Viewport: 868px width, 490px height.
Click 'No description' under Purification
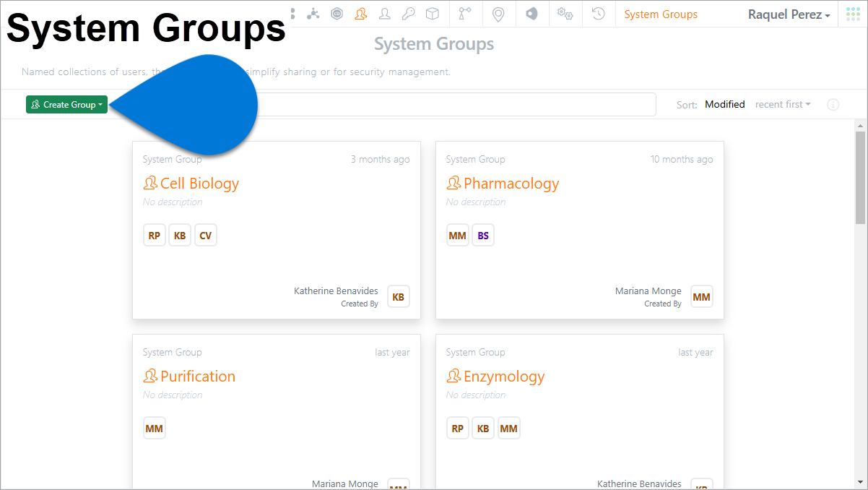pos(173,395)
